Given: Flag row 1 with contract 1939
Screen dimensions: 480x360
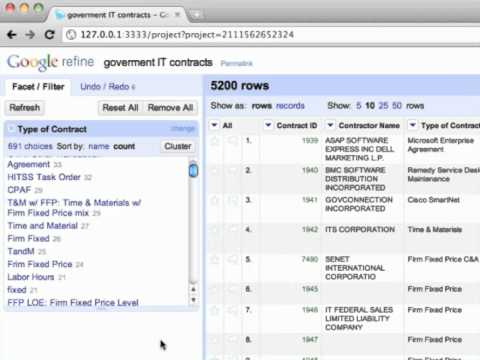Looking at the screenshot, I should [x=233, y=141].
